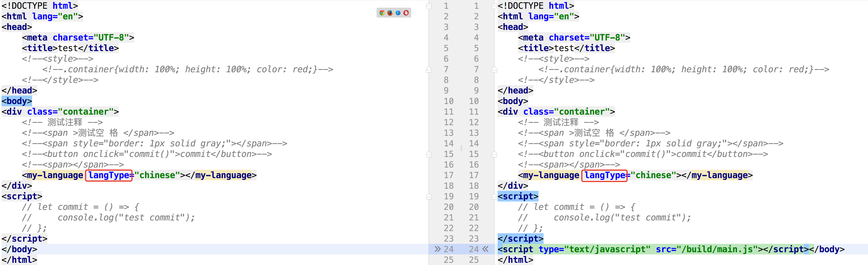Open the page preview in Chrome
This screenshot has width=868, height=265.
coord(382,13)
